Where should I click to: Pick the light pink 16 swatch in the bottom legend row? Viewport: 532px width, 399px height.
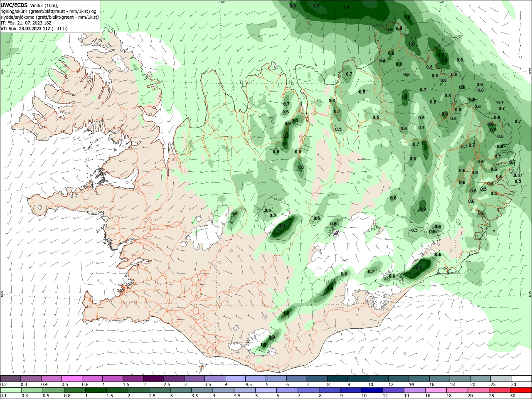[x=436, y=390]
